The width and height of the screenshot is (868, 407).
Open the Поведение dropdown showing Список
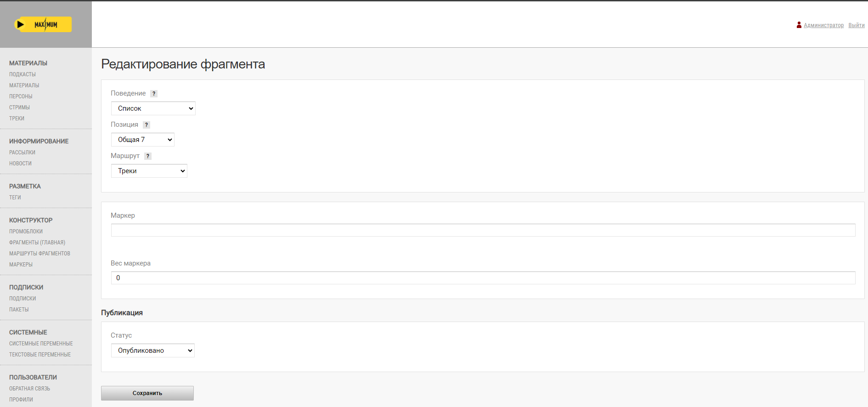(153, 108)
